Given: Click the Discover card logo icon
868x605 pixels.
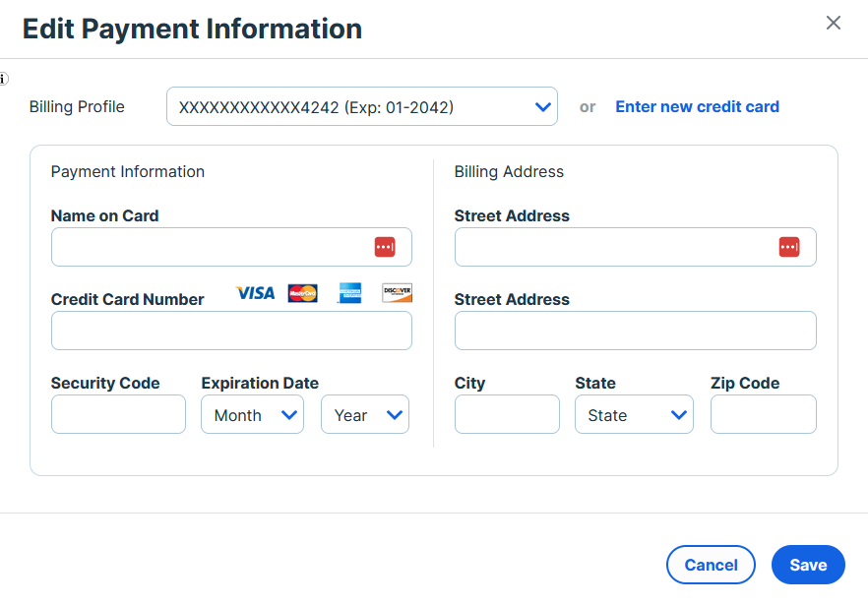Looking at the screenshot, I should 397,293.
